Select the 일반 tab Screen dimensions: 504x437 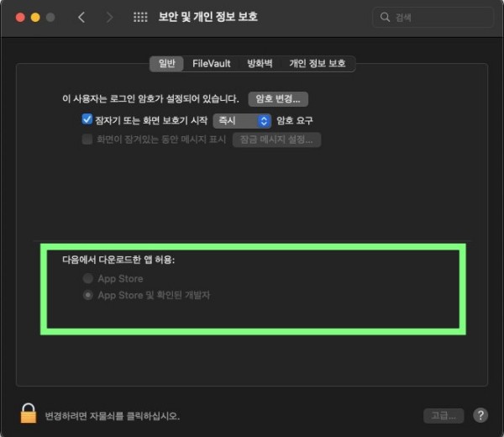pyautogui.click(x=167, y=63)
